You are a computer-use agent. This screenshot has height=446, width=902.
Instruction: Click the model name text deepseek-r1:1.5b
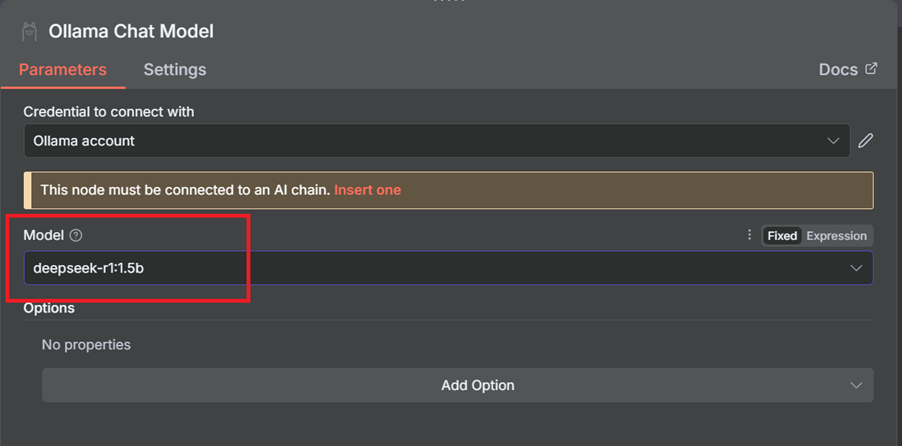point(88,268)
